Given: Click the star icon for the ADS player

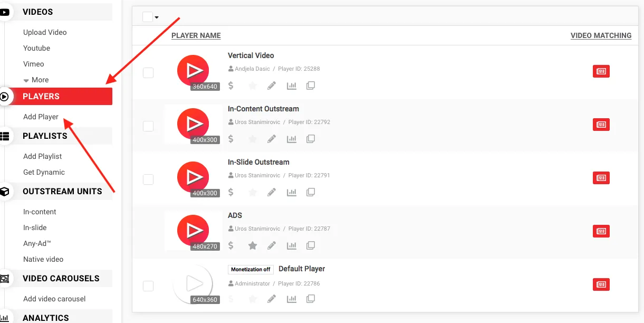Looking at the screenshot, I should coord(253,245).
